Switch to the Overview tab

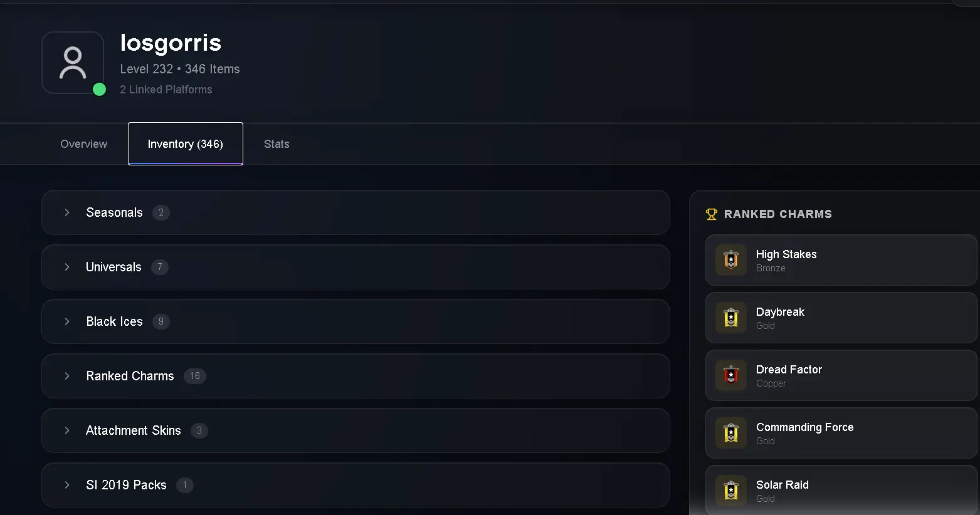(84, 144)
